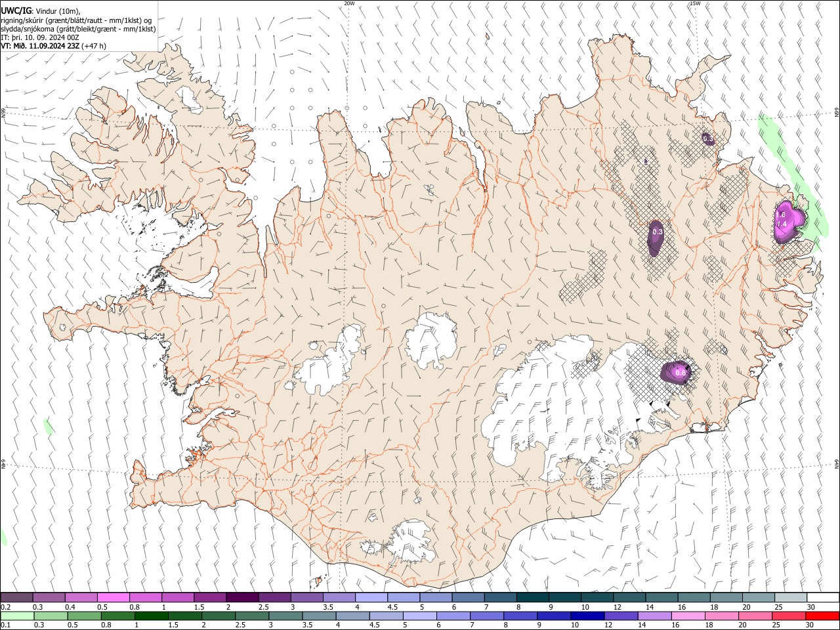Click the light gray 25 swatch in top legend
The width and height of the screenshot is (840, 630).
(x=791, y=598)
